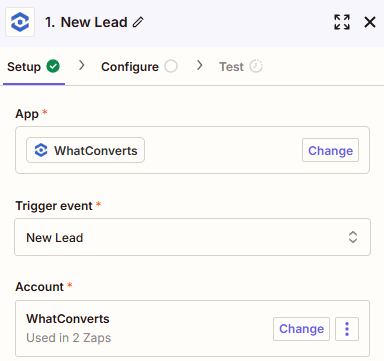This screenshot has width=384, height=361.
Task: Click the empty Configure status circle
Action: tap(171, 66)
